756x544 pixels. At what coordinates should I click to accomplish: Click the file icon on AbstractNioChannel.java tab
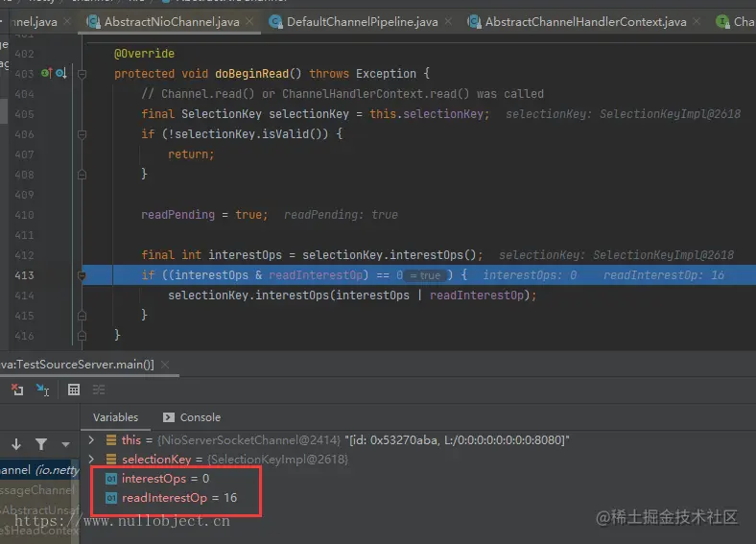(93, 22)
